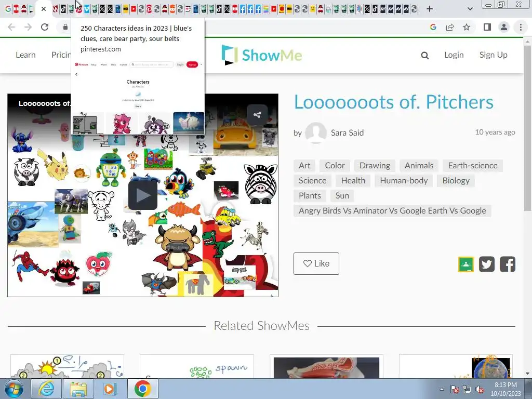Open Chrome's three-dot menu
The height and width of the screenshot is (399, 532).
pyautogui.click(x=521, y=27)
